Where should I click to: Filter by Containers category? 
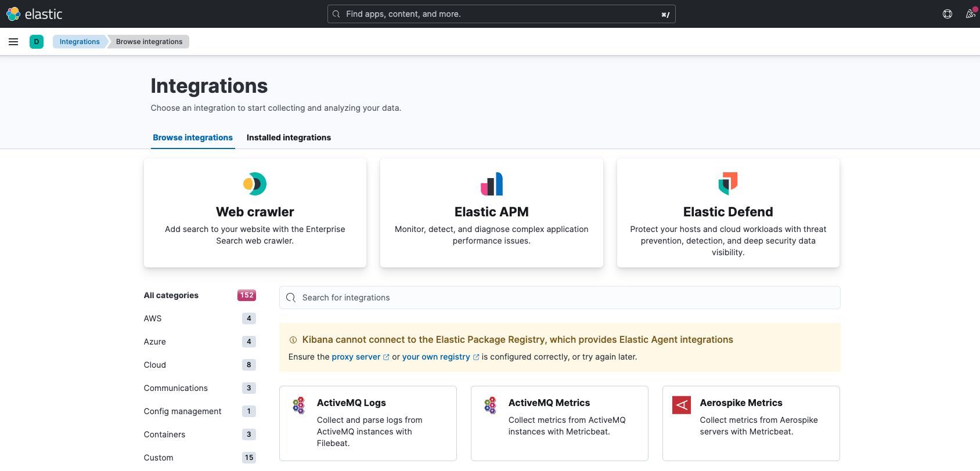[200, 434]
